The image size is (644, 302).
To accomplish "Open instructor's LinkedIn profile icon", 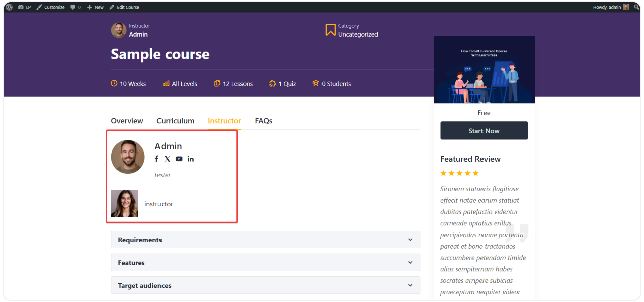I will (x=191, y=159).
